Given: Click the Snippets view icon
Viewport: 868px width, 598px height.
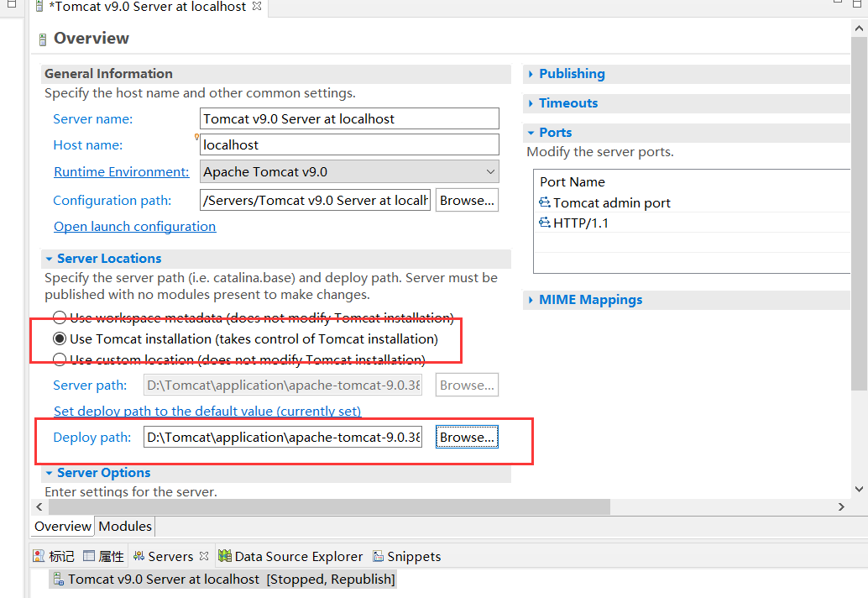Looking at the screenshot, I should coord(378,556).
